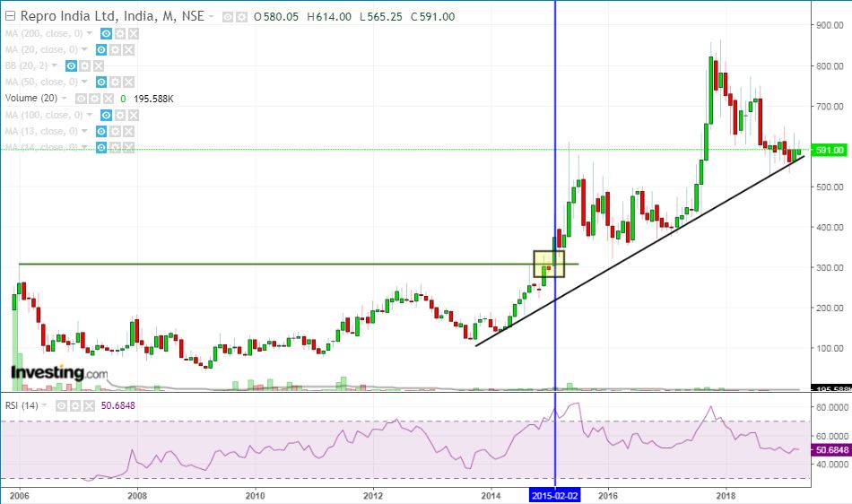Open settings gear for MA (13, close, 0)
This screenshot has width=852, height=504.
115,132
